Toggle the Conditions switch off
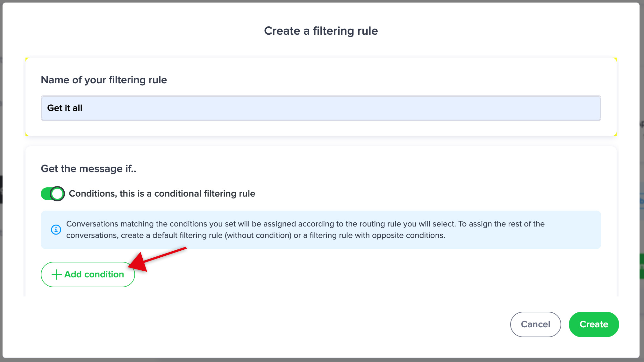644x362 pixels. coord(53,193)
